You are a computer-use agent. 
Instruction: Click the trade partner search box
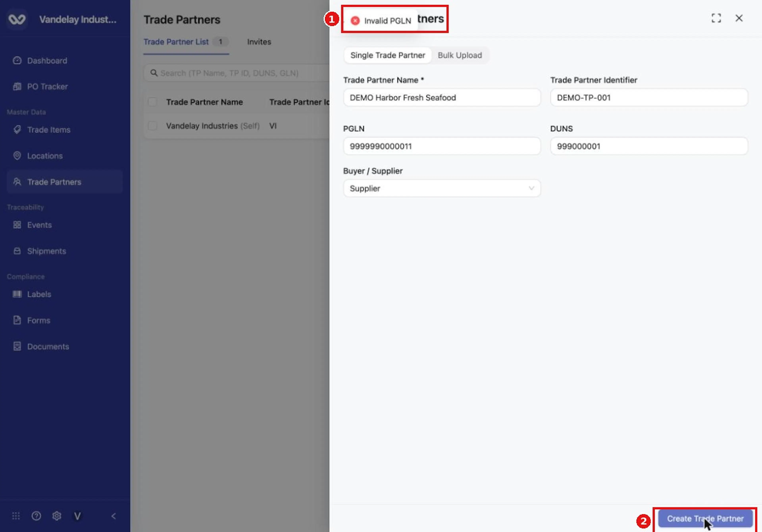[x=236, y=73]
